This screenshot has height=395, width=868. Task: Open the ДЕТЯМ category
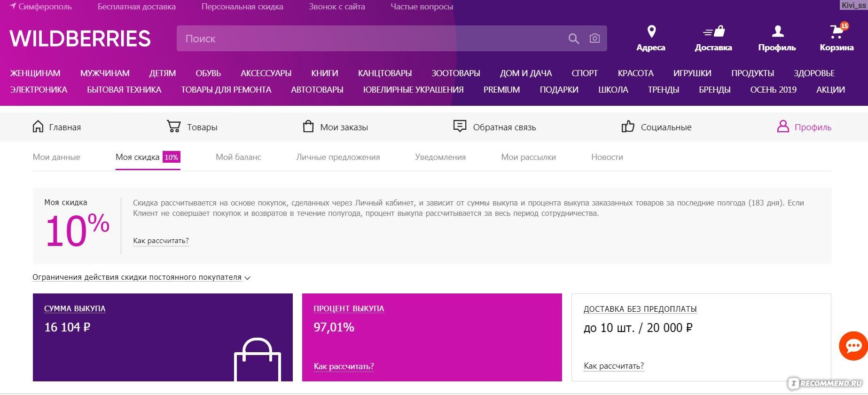(163, 73)
